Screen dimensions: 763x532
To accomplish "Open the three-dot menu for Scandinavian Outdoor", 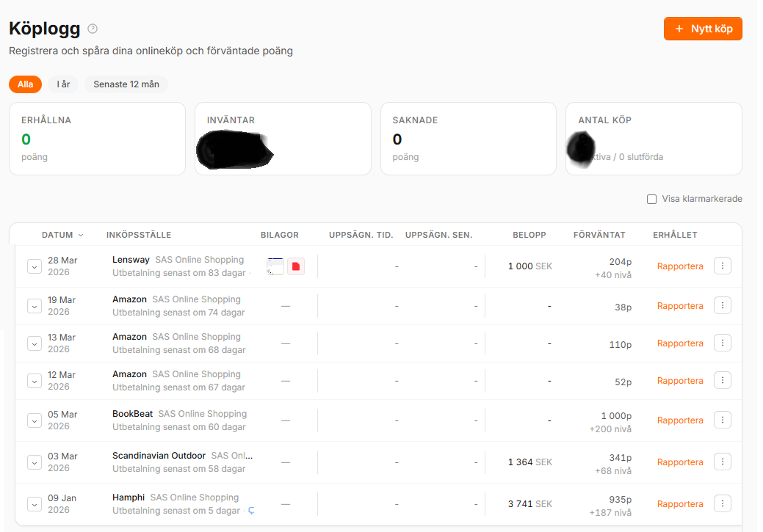I will point(723,462).
